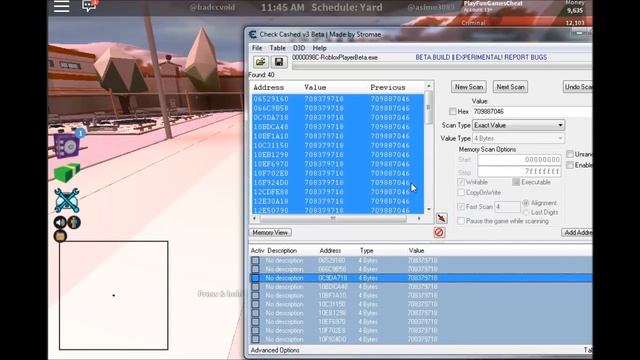
Task: Open the Scan Type dropdown
Action: click(518, 125)
